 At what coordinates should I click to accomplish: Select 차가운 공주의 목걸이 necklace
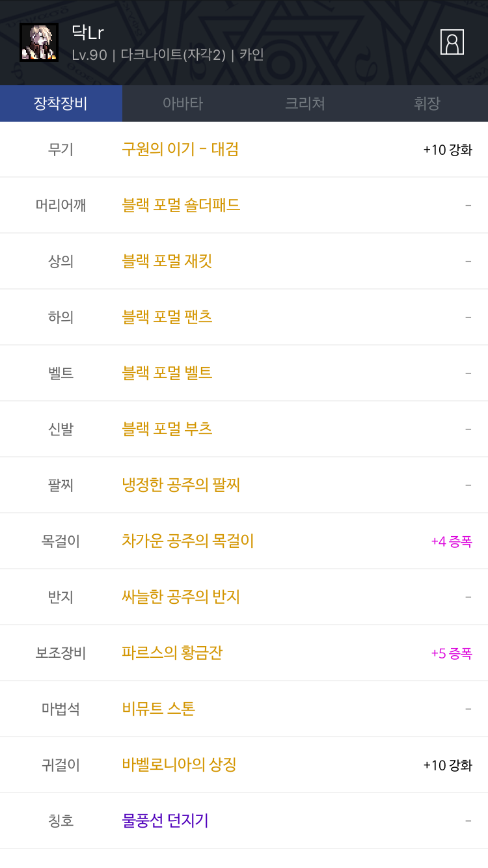187,541
